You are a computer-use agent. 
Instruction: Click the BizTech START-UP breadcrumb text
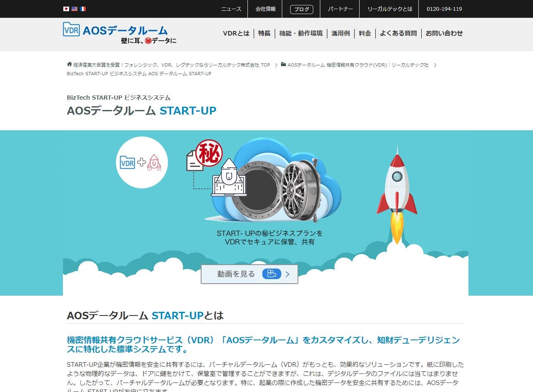[x=139, y=74]
